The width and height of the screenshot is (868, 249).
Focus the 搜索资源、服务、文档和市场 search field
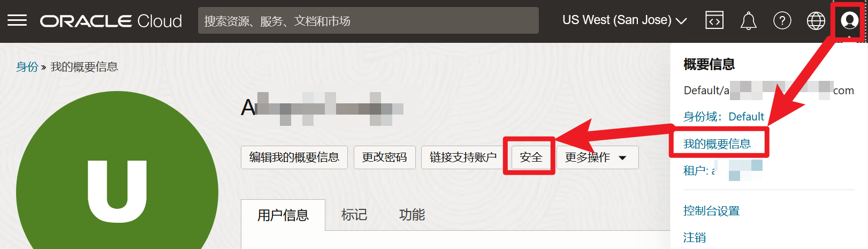point(368,20)
